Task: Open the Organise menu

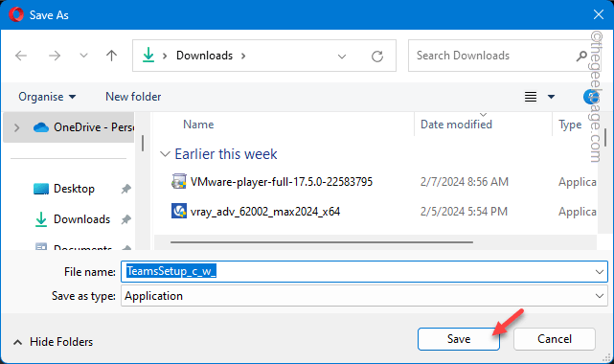Action: (47, 97)
